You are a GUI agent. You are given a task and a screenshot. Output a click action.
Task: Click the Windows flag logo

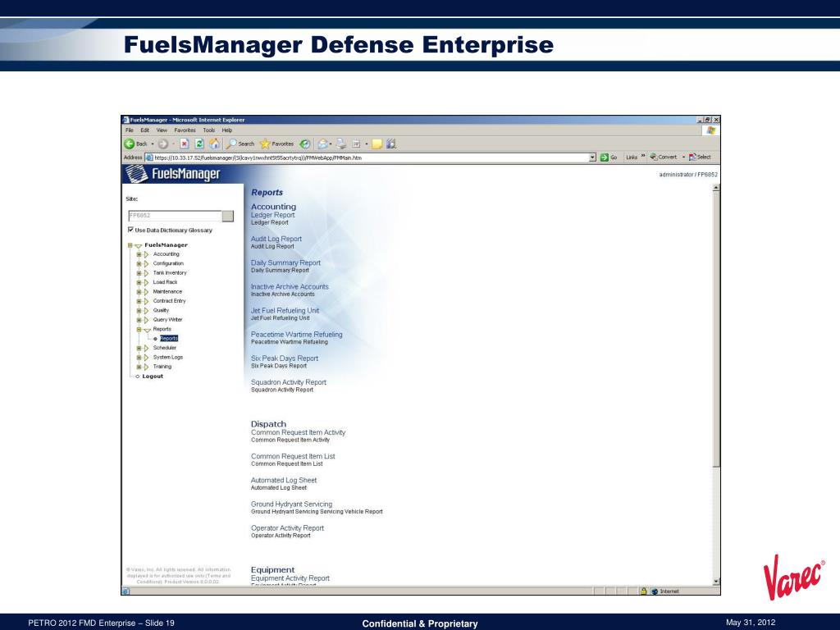click(x=711, y=130)
